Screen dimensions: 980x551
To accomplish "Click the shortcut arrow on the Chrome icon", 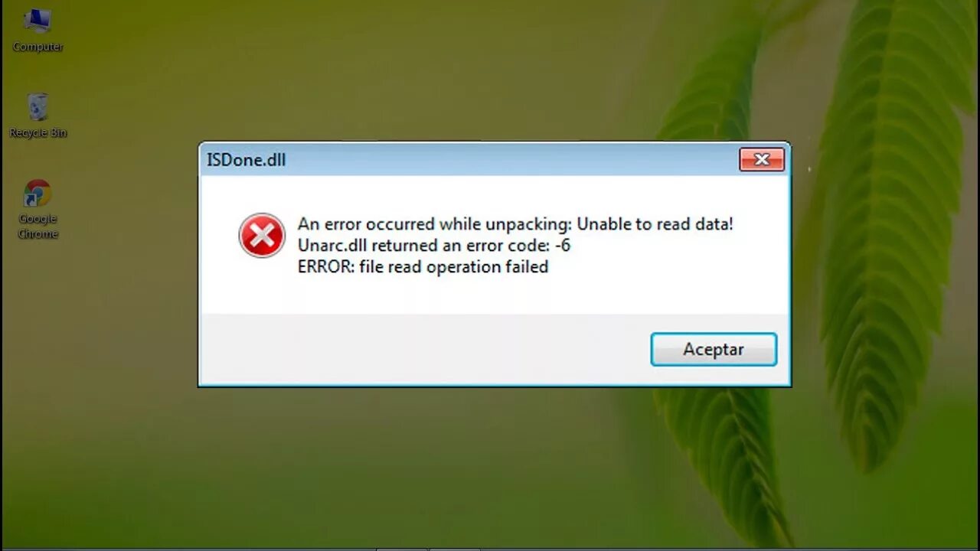I will (x=29, y=201).
